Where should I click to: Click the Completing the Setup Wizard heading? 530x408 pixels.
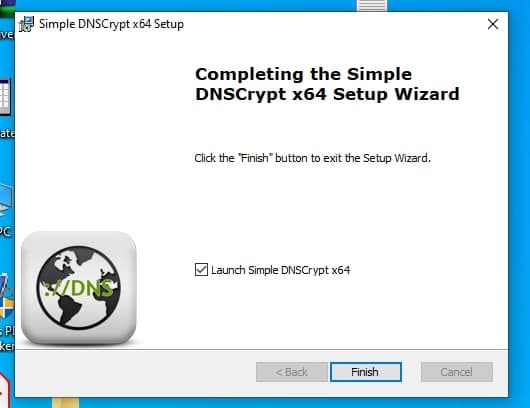(x=327, y=84)
